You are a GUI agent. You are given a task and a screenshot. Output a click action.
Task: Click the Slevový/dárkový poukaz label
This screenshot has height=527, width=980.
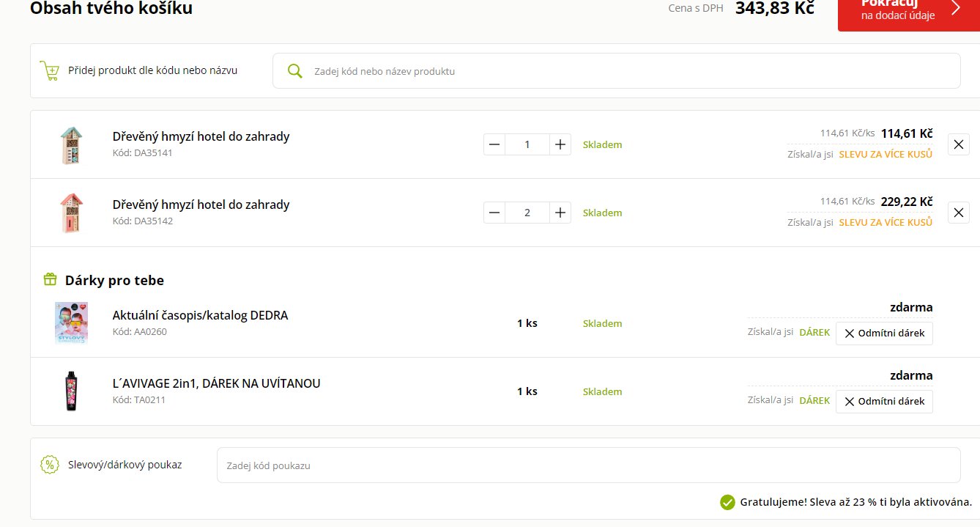125,465
